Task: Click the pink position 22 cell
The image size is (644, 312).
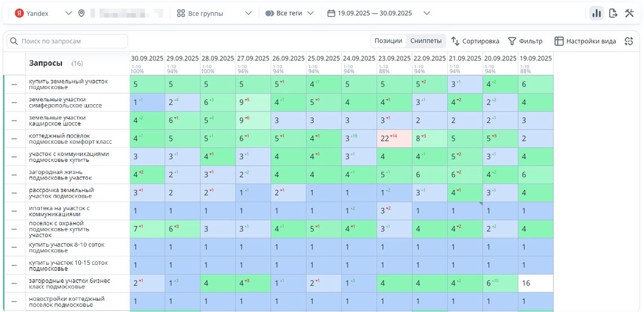Action: 394,139
